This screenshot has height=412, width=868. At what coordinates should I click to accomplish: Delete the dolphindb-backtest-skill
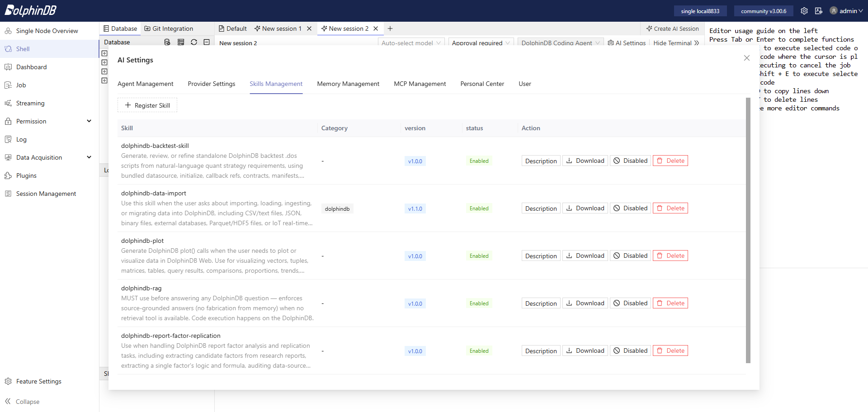670,161
